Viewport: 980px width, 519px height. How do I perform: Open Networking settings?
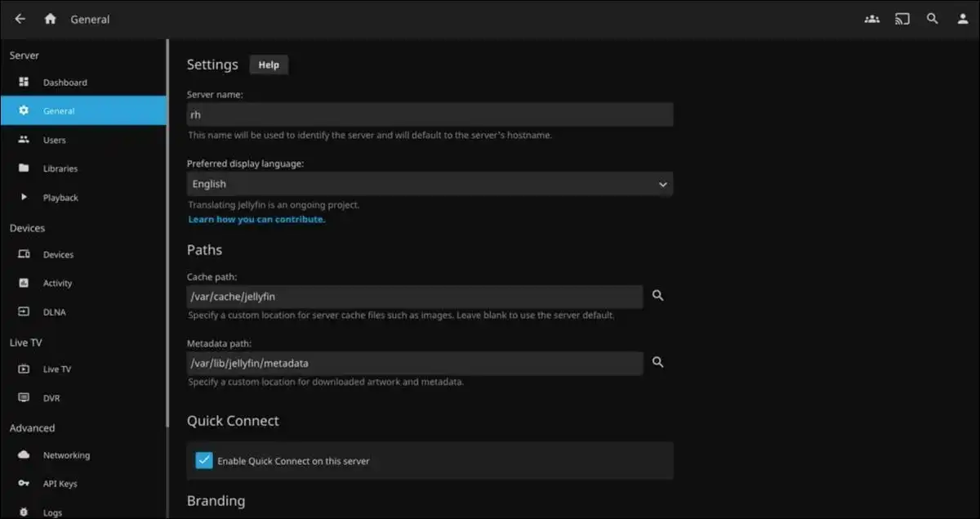click(x=66, y=455)
